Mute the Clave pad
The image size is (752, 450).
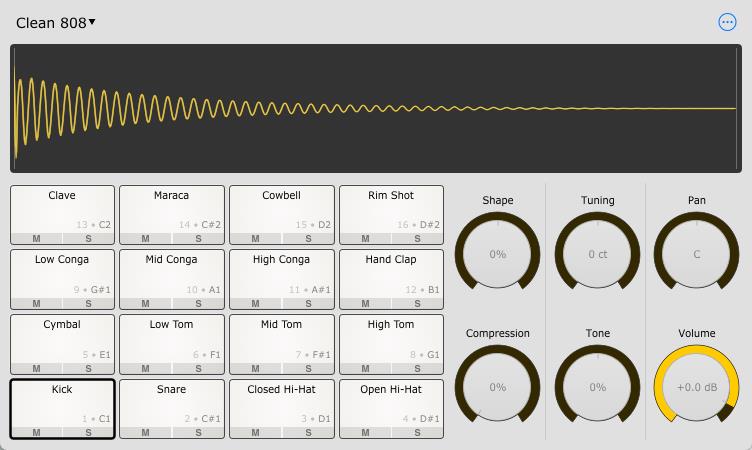(36, 238)
